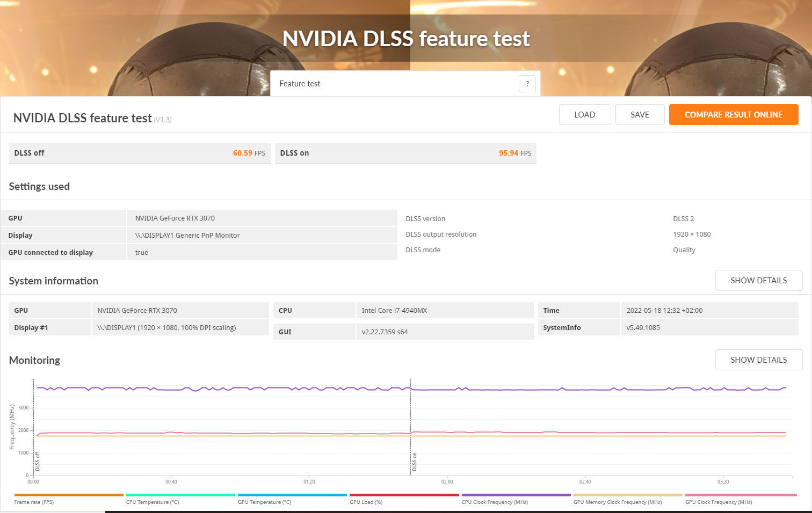Click the GPU connected to display true value
812x513 pixels.
pos(142,253)
